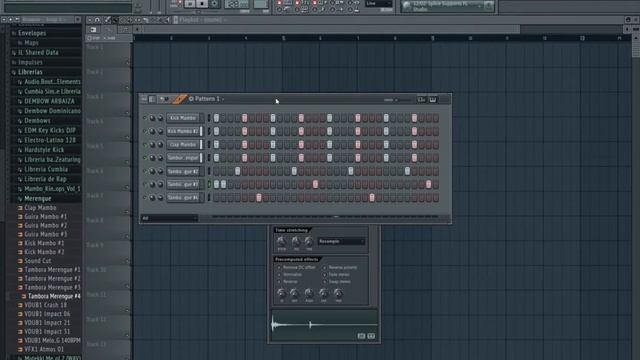Click the channel rack bottom scrollbar
The image size is (640, 360).
point(325,217)
